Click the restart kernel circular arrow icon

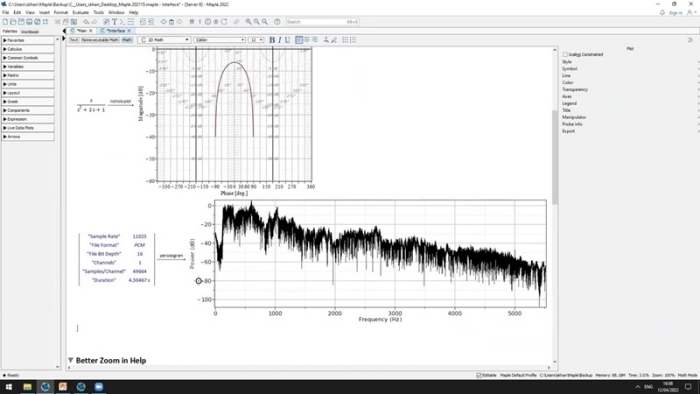pyautogui.click(x=224, y=21)
